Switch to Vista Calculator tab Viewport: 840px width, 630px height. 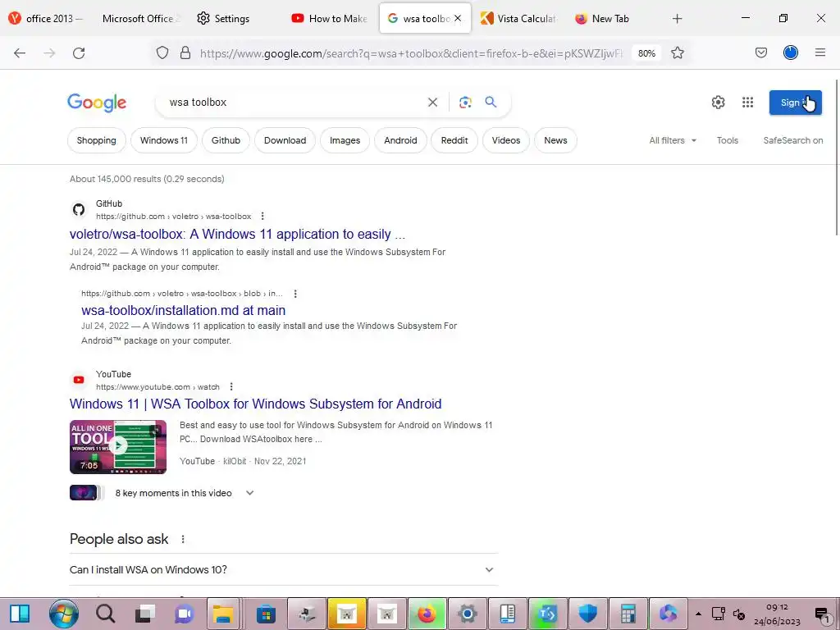(x=518, y=19)
